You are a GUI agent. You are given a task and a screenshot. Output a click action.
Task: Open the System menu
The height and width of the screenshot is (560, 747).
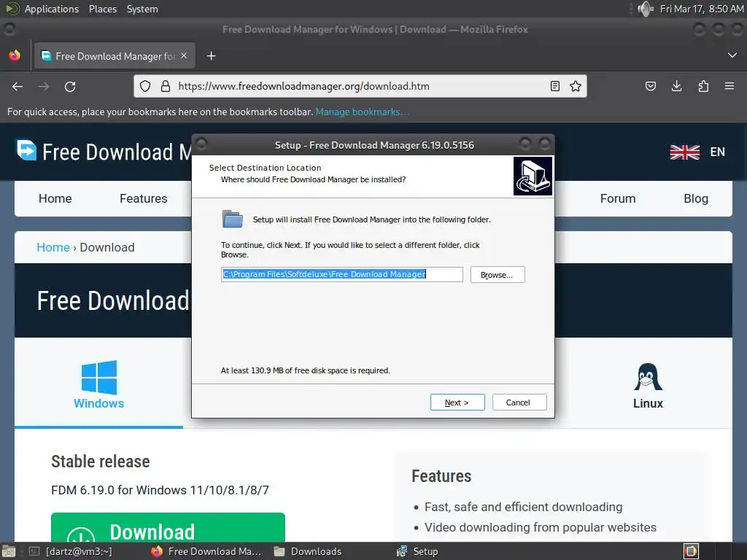pyautogui.click(x=142, y=9)
